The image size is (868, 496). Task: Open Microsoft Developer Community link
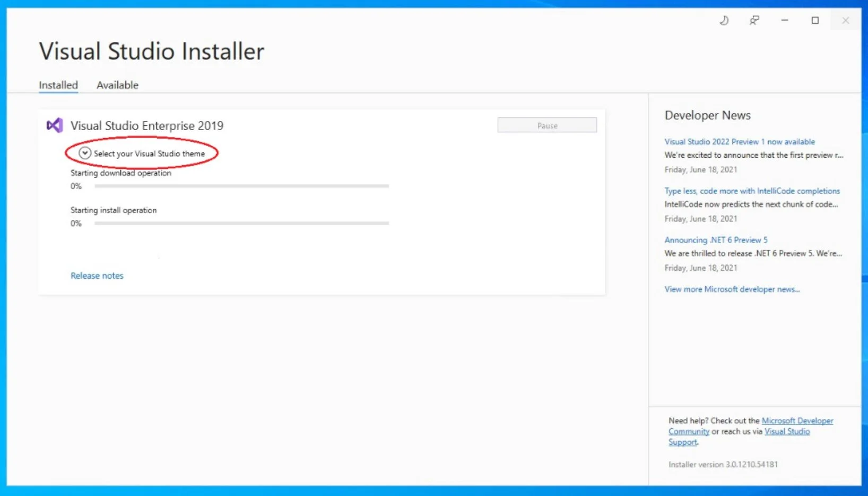point(797,421)
